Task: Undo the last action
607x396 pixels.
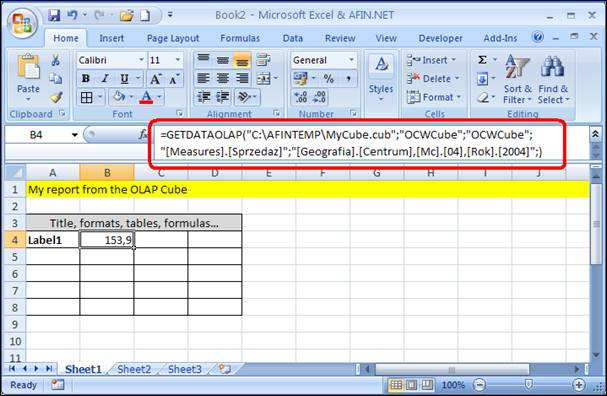Action: pyautogui.click(x=73, y=15)
